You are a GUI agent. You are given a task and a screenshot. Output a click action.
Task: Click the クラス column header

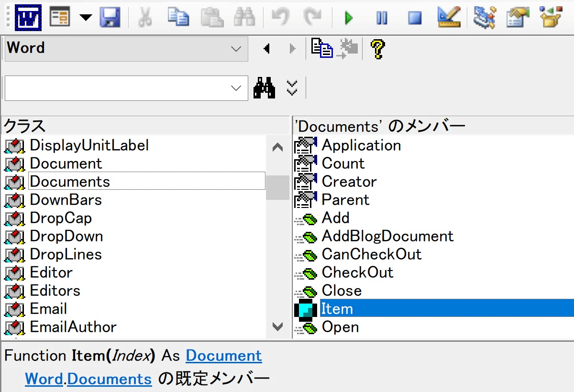coord(145,126)
